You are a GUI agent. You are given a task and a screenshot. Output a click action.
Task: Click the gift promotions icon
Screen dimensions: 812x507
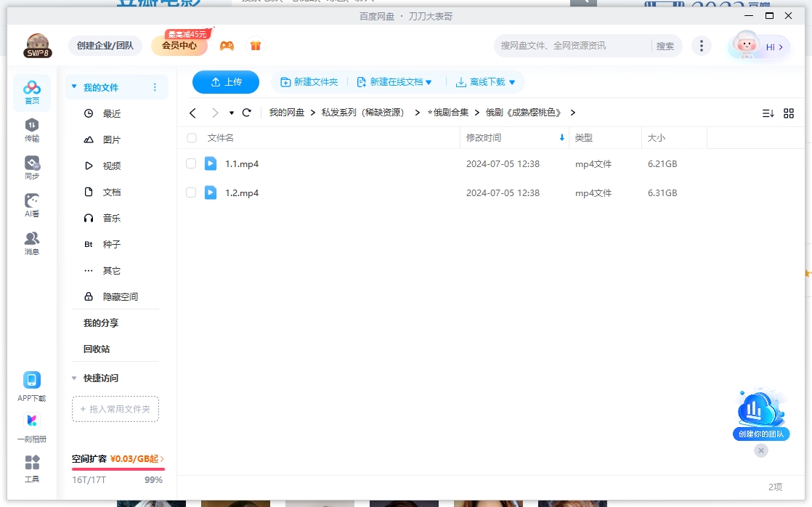click(x=256, y=45)
